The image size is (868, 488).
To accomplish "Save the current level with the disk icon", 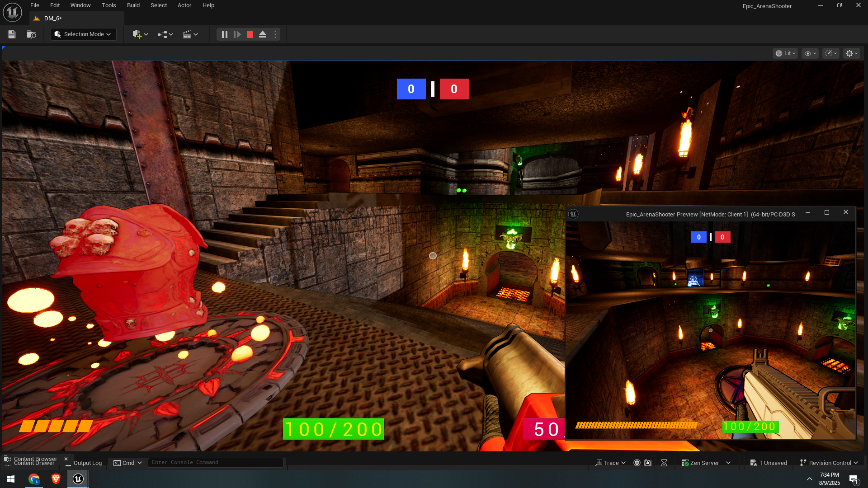I will 12,34.
